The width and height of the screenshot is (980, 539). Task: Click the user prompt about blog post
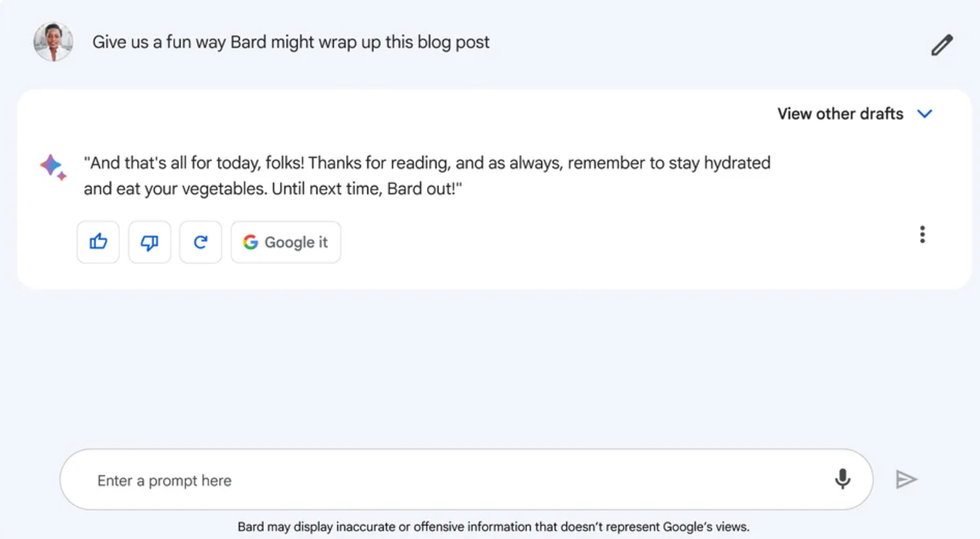pyautogui.click(x=291, y=42)
